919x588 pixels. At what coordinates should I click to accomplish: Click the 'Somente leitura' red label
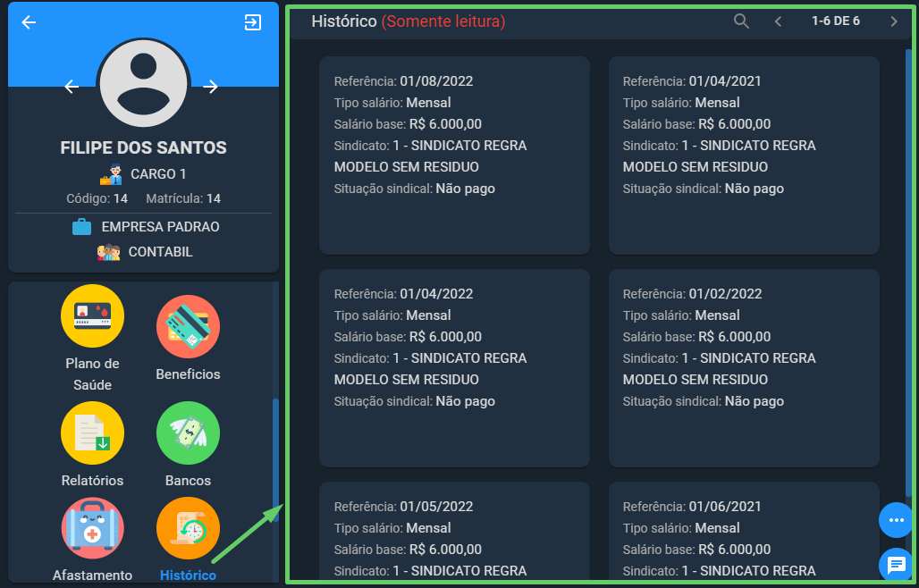443,21
